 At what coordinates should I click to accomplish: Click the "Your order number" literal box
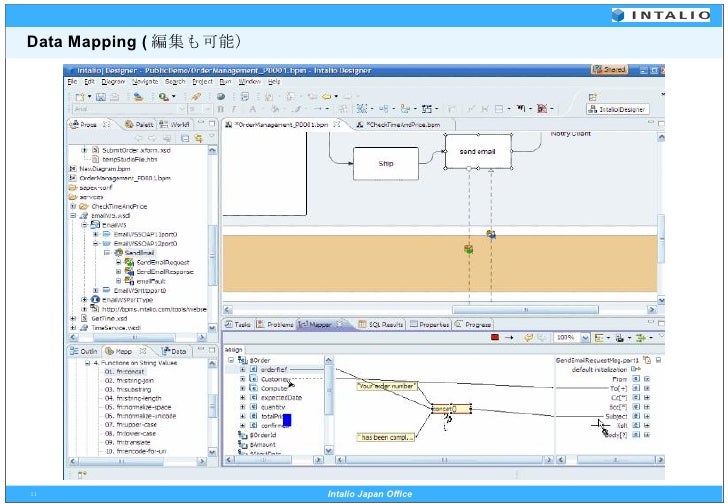[x=386, y=386]
